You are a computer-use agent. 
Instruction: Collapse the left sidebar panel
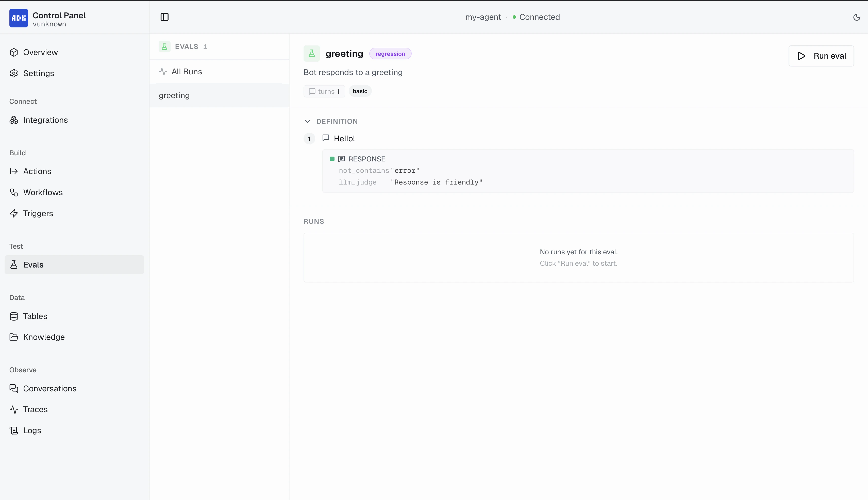(164, 16)
